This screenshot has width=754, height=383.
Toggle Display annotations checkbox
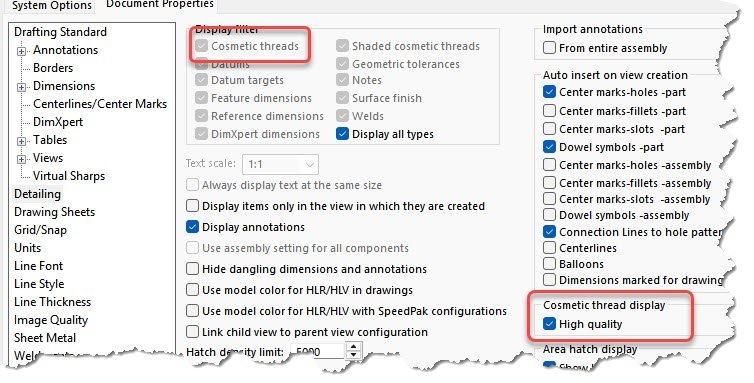(x=192, y=227)
